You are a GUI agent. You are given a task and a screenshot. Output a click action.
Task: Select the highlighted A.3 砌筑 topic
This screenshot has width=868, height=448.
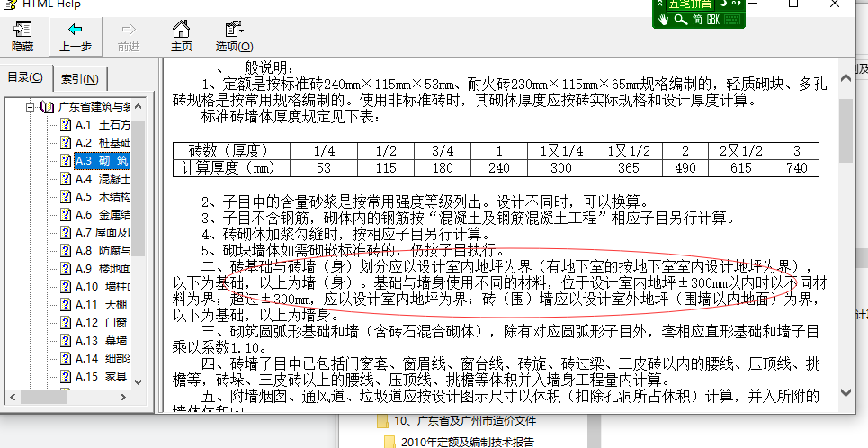click(103, 161)
